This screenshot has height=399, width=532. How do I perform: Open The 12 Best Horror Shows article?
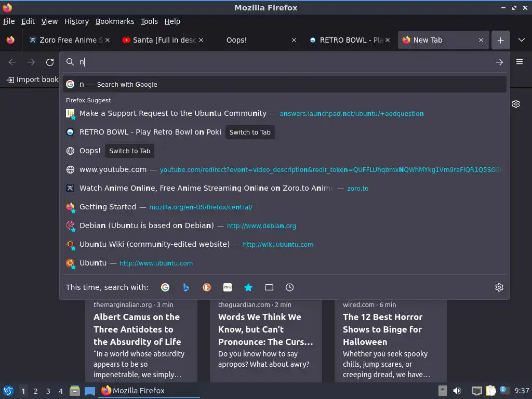[x=391, y=341]
